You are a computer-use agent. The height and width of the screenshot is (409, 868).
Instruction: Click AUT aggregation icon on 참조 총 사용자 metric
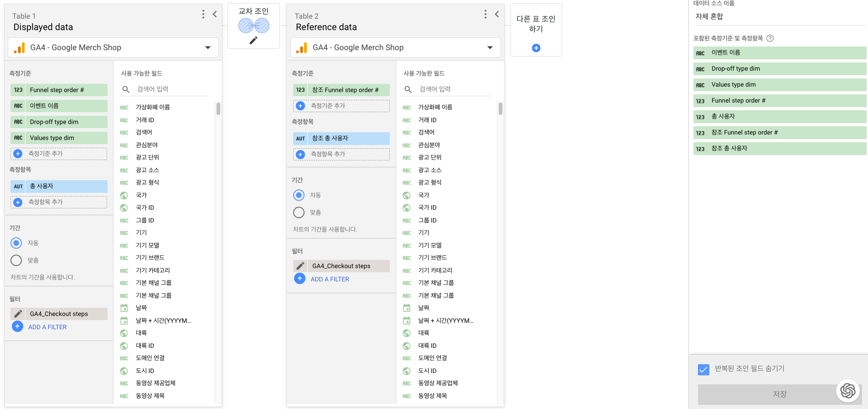(x=300, y=139)
